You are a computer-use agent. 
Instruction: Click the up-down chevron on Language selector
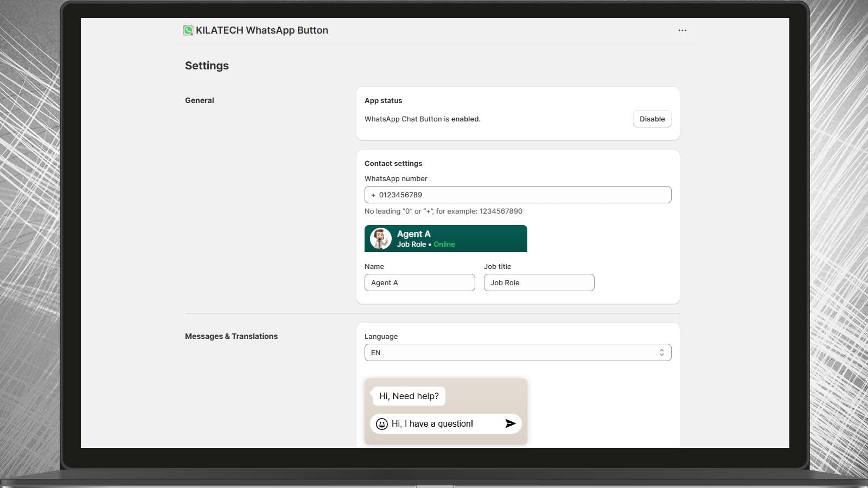661,352
